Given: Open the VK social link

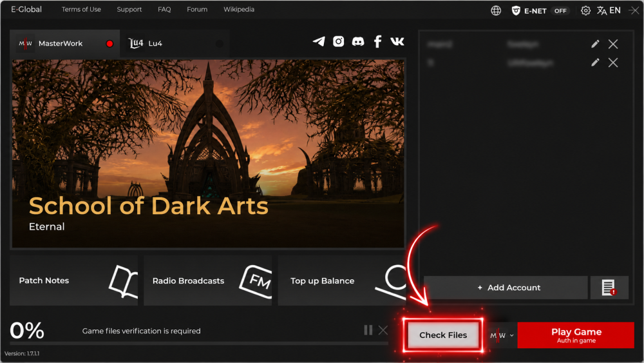Looking at the screenshot, I should (x=397, y=41).
